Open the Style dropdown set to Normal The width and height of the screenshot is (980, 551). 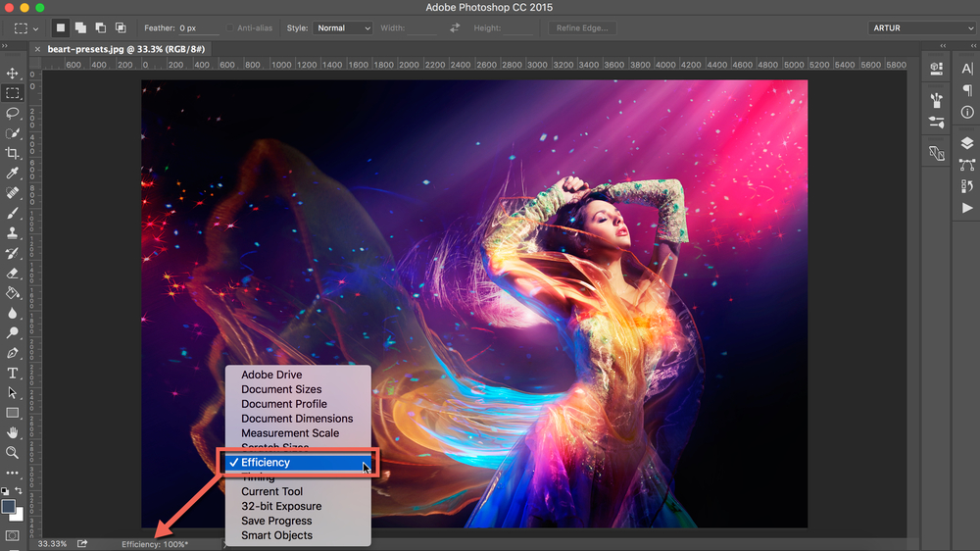(343, 28)
